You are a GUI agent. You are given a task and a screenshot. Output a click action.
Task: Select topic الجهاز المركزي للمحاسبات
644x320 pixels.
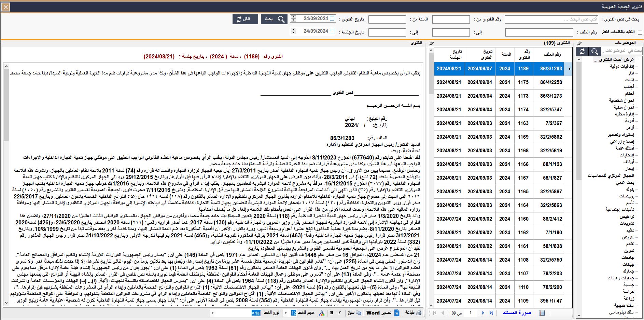pos(611,176)
